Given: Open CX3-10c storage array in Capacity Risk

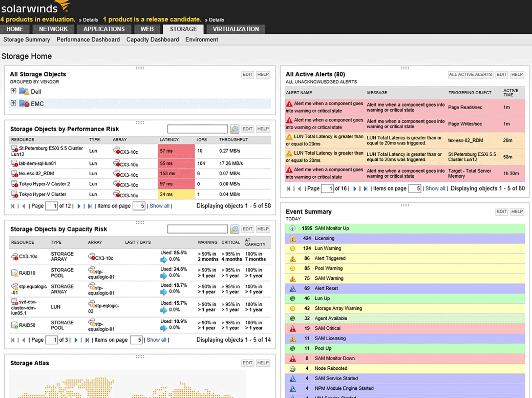Looking at the screenshot, I should coord(28,257).
